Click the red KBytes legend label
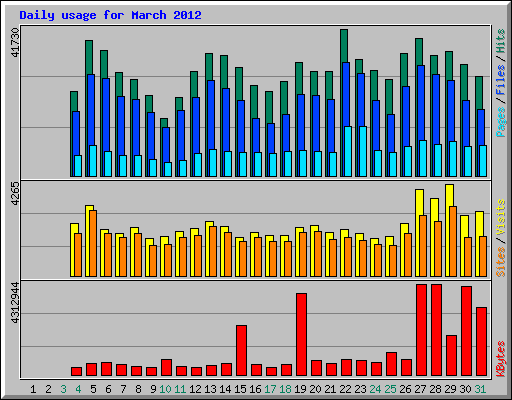Screen dimensions: 512x400 point(501,359)
